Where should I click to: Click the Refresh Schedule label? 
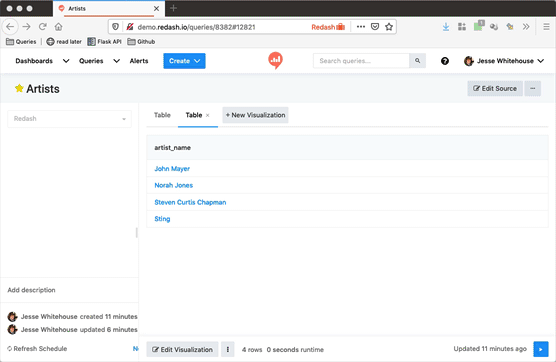37,349
